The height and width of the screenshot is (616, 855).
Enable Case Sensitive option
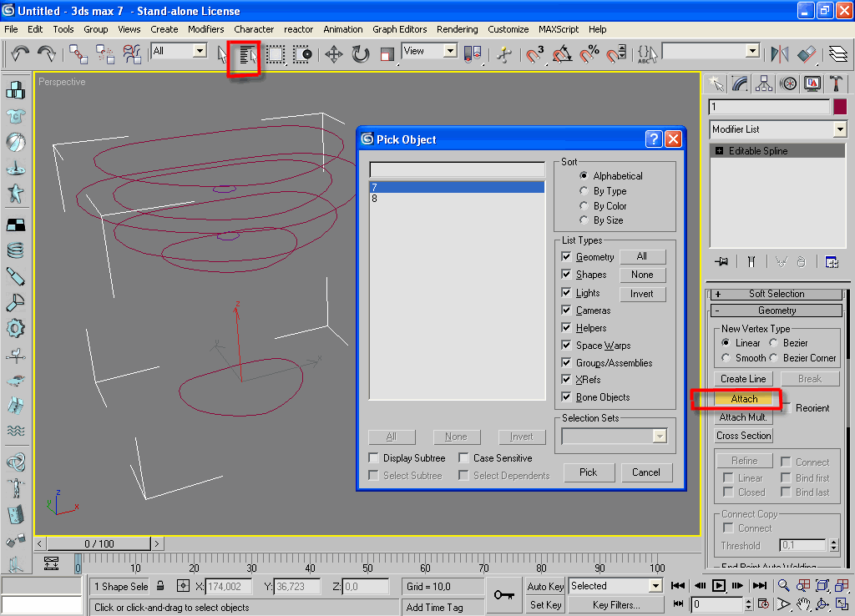coord(464,458)
